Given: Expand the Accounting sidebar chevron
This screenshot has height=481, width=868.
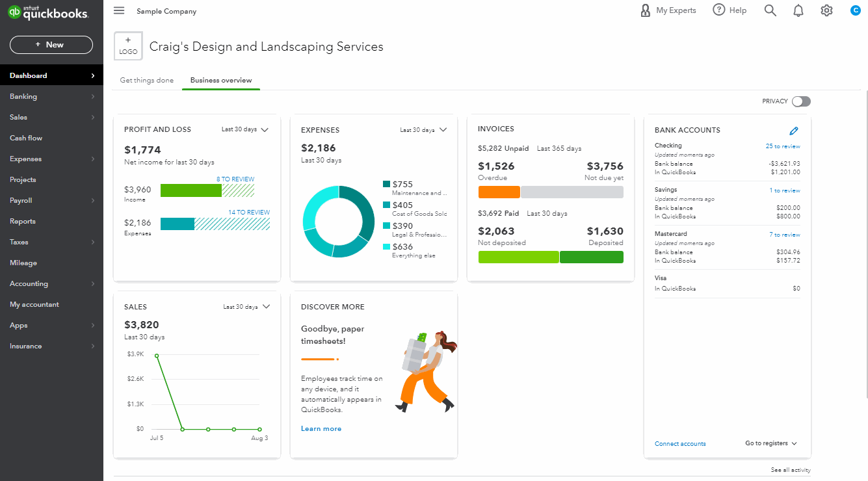Looking at the screenshot, I should [93, 284].
